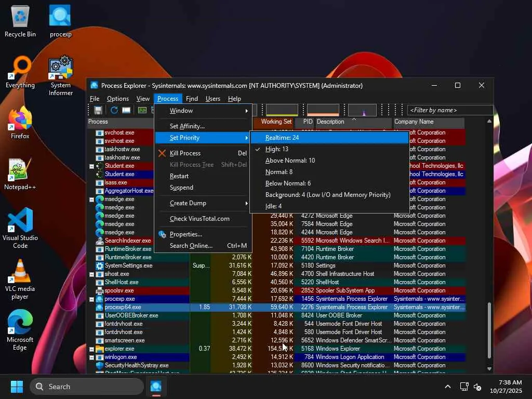
Task: Choose Background: 4 low I/O priority
Action: (329, 195)
